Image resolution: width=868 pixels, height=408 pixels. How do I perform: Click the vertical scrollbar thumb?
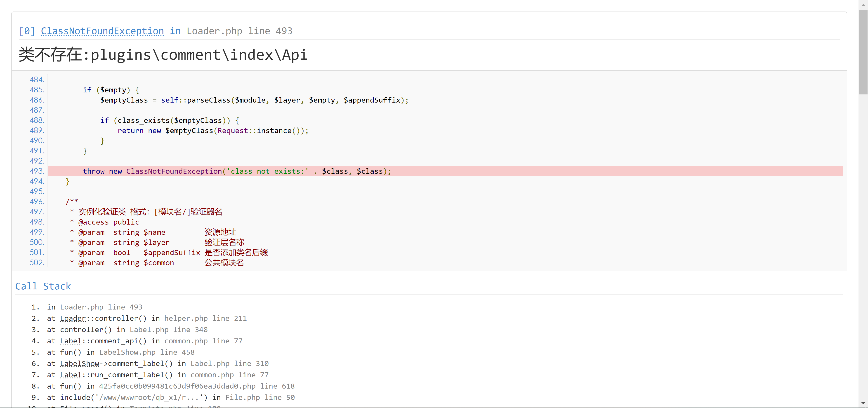[x=863, y=52]
